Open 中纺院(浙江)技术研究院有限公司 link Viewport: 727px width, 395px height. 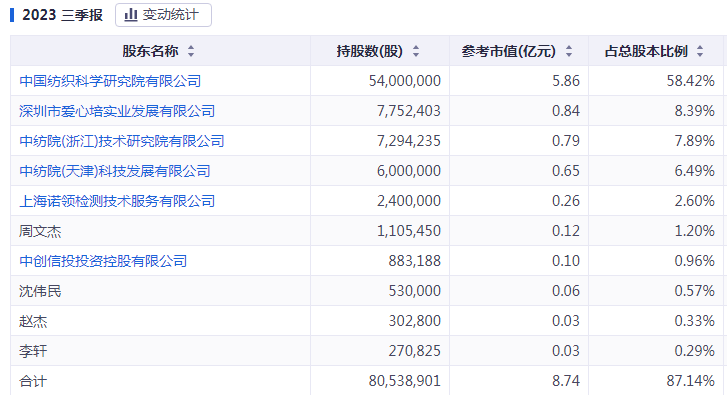121,141
